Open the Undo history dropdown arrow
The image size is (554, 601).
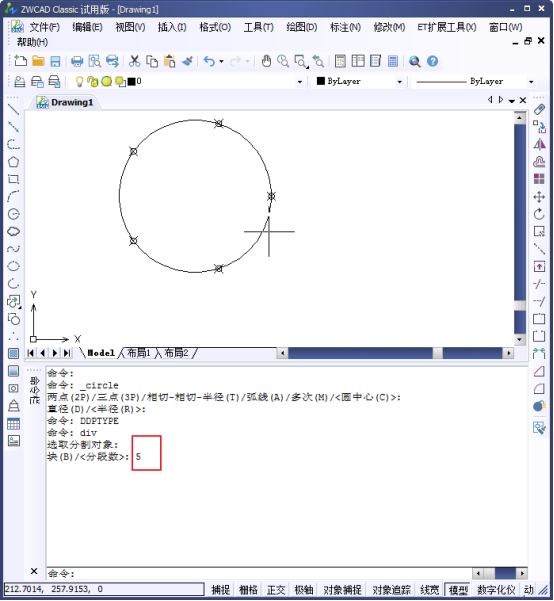[x=221, y=61]
